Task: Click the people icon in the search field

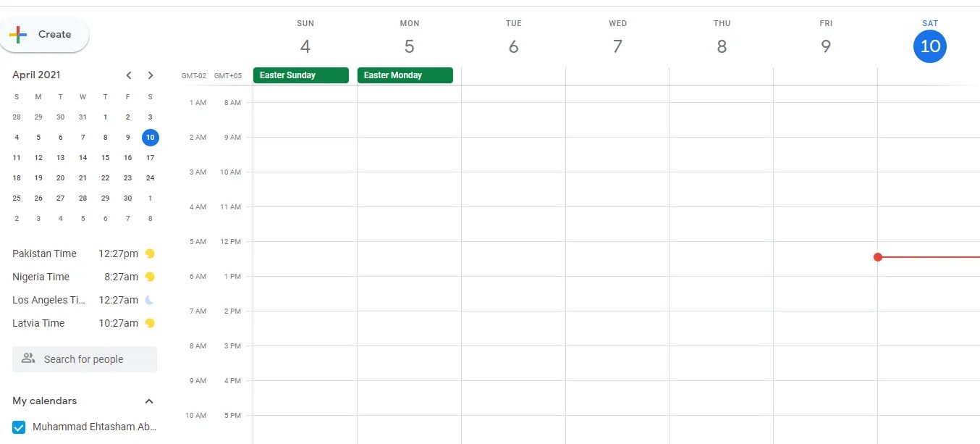Action: pos(28,359)
